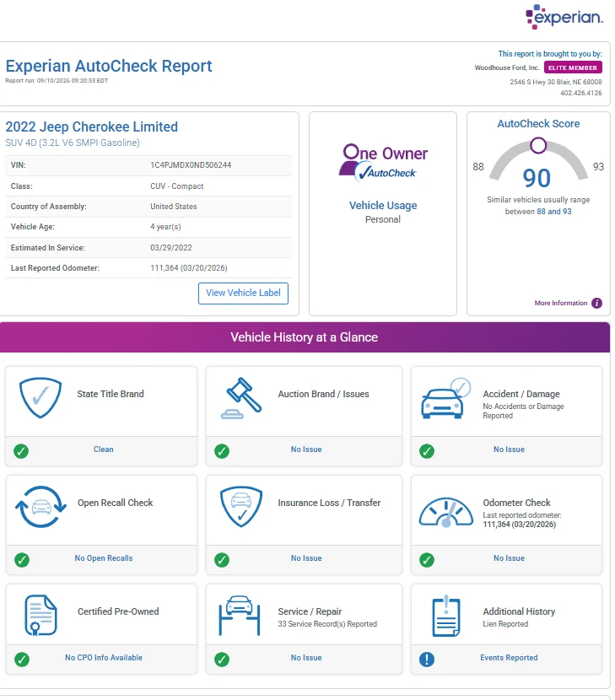This screenshot has width=615, height=700.
Task: Click green checkmark in Accident / Damage card
Action: coord(427,451)
